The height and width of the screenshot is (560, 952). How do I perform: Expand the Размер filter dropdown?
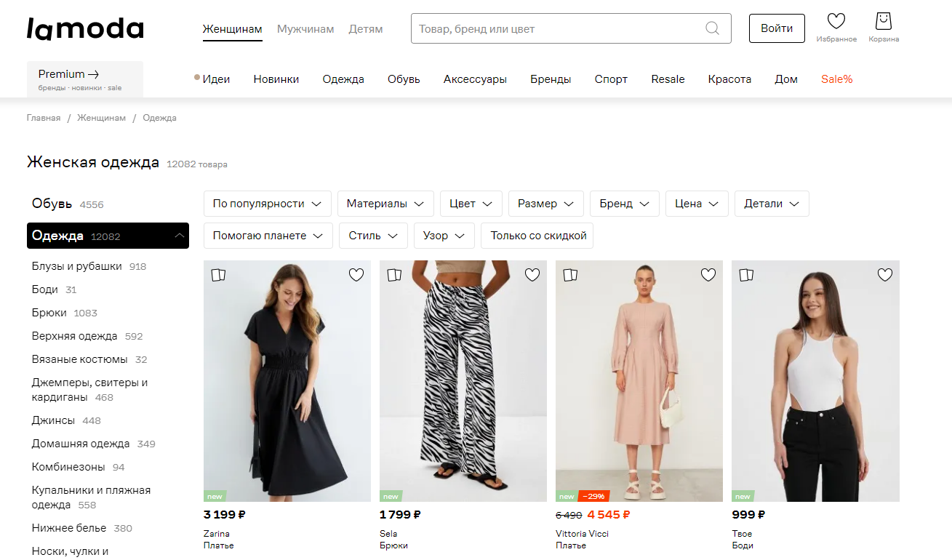click(x=545, y=204)
